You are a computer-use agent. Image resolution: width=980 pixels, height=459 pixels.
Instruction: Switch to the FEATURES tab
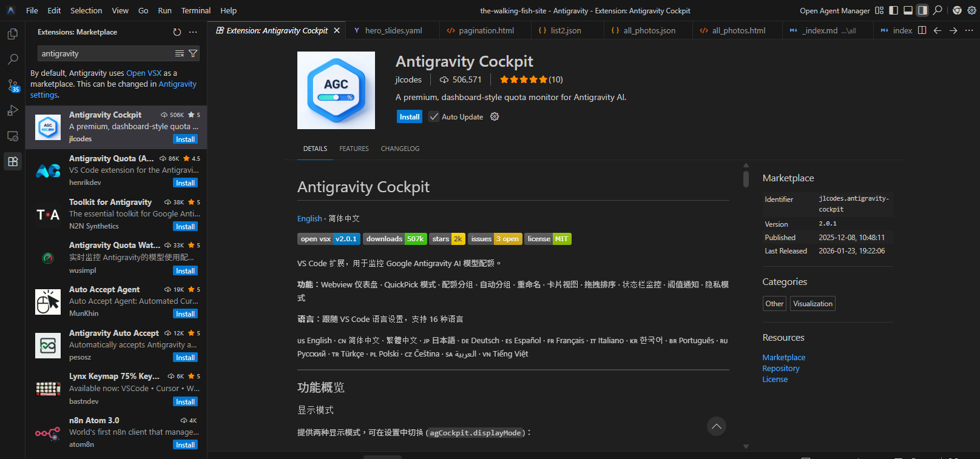[x=354, y=149]
